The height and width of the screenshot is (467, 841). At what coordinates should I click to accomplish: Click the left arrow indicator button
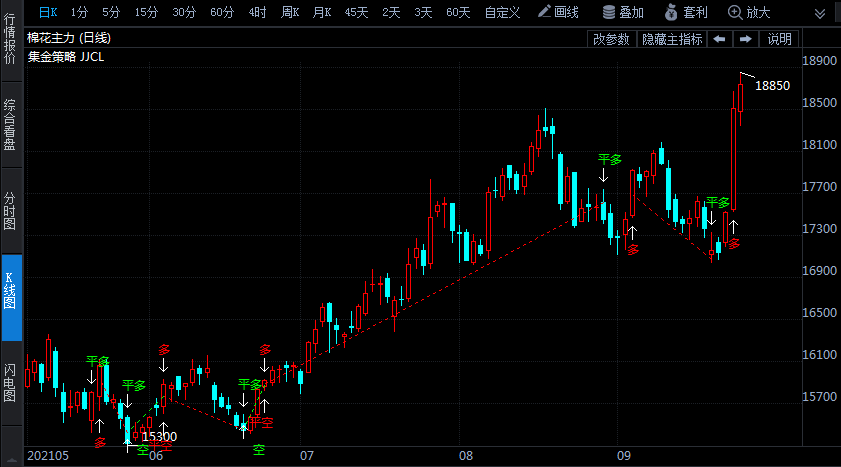tap(719, 39)
